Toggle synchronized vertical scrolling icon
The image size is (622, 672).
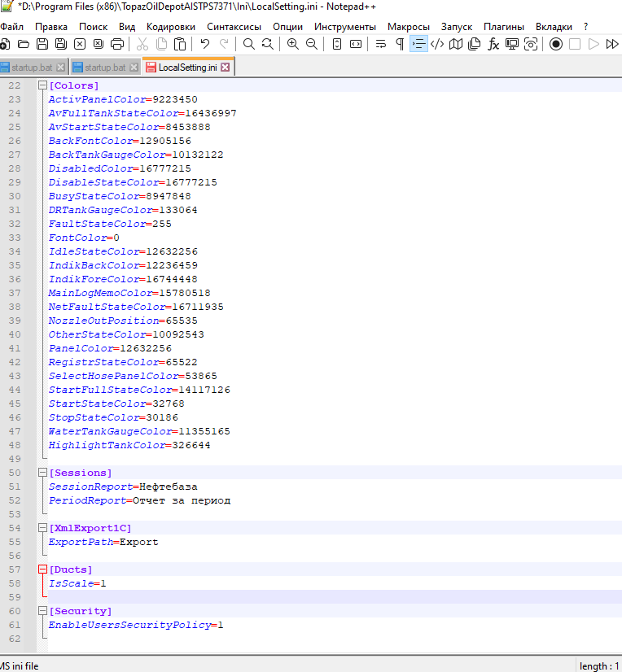(337, 44)
